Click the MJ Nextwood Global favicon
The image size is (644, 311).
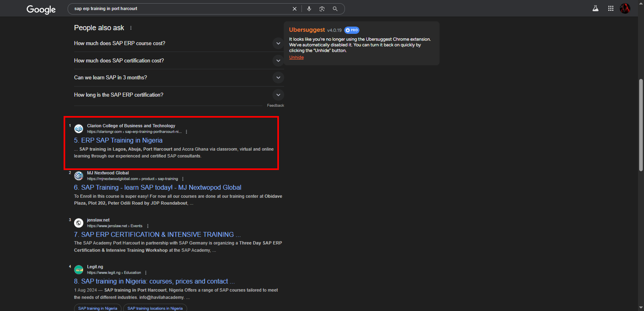pos(79,176)
